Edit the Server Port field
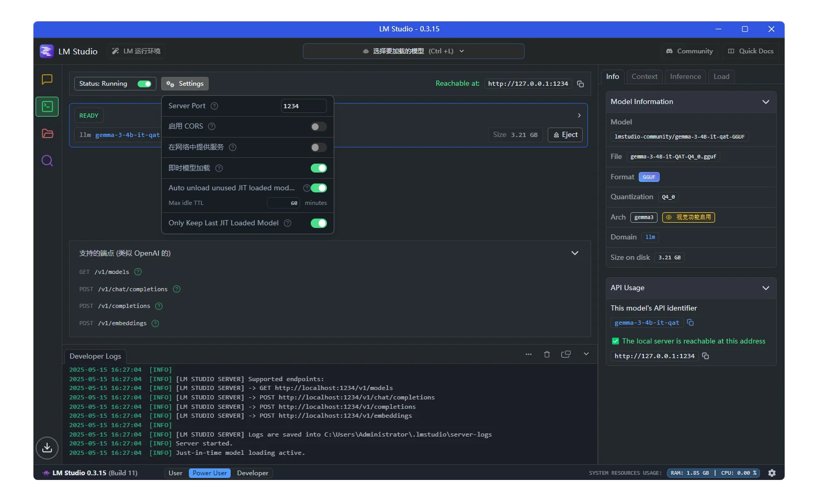815x504 pixels. coord(303,106)
